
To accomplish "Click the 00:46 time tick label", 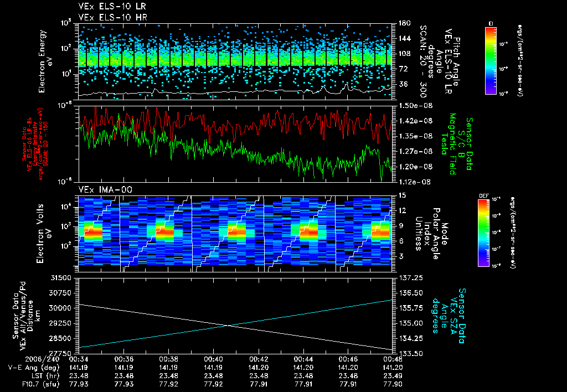I will coord(348,359).
